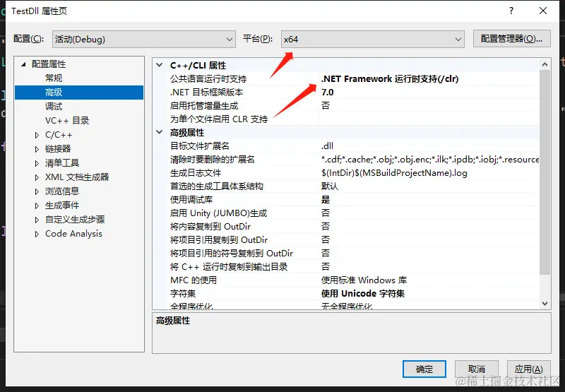Click the 取消 button
The width and height of the screenshot is (565, 392).
coord(476,369)
